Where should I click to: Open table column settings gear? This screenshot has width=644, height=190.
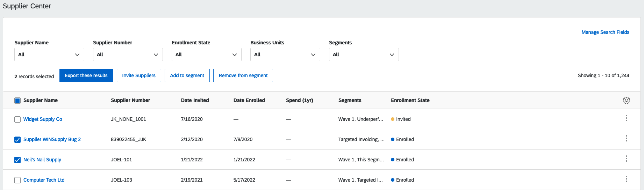[x=626, y=100]
